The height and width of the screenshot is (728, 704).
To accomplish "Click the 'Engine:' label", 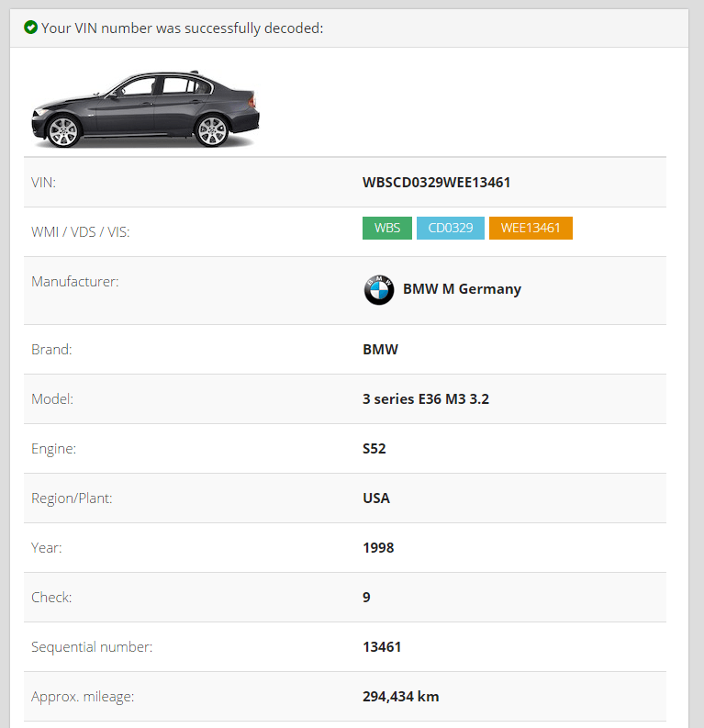I will pos(53,449).
